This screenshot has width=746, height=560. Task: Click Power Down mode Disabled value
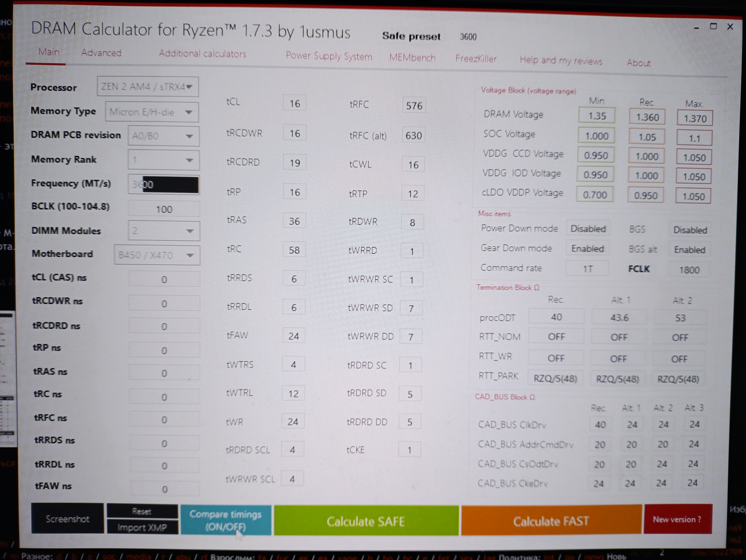pos(588,229)
